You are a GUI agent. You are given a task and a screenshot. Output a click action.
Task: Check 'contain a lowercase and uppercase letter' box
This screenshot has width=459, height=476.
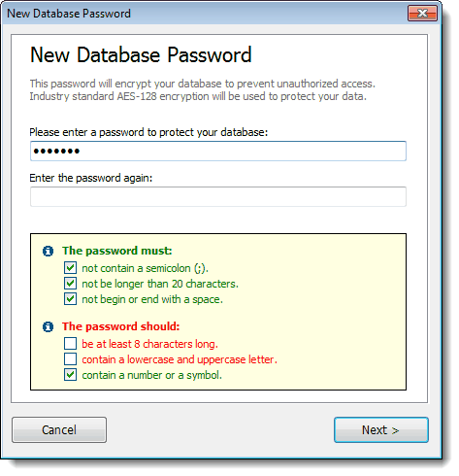point(70,359)
